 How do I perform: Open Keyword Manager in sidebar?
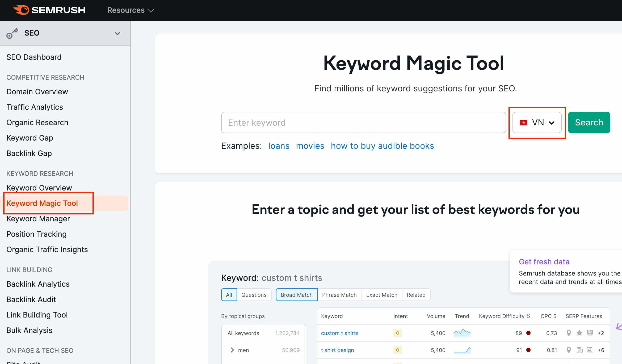[38, 219]
